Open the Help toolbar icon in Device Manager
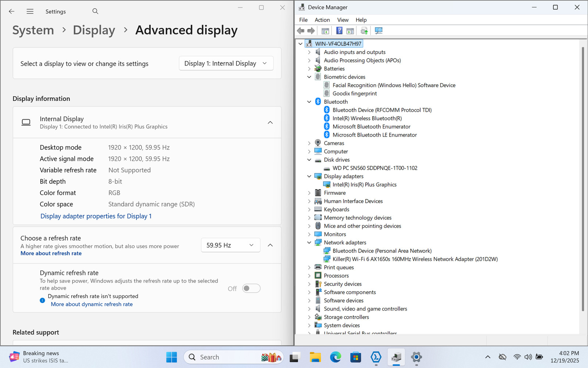Image resolution: width=588 pixels, height=368 pixels. (339, 31)
